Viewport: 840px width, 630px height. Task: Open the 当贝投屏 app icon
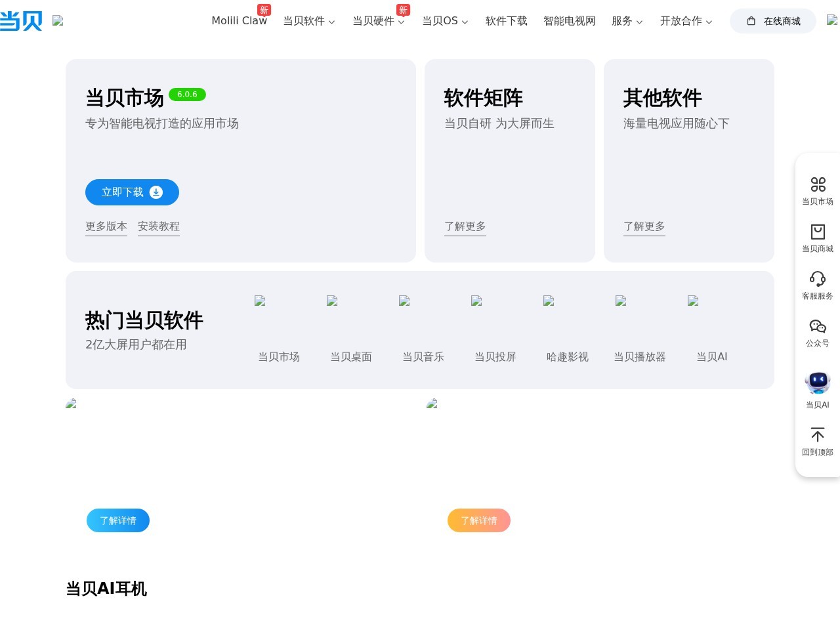[x=476, y=301]
